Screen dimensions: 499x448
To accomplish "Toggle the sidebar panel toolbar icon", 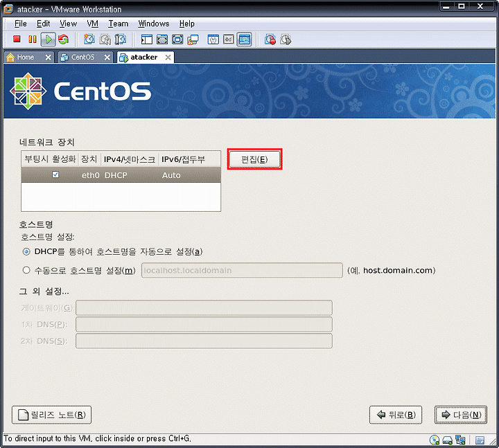I will [147, 39].
